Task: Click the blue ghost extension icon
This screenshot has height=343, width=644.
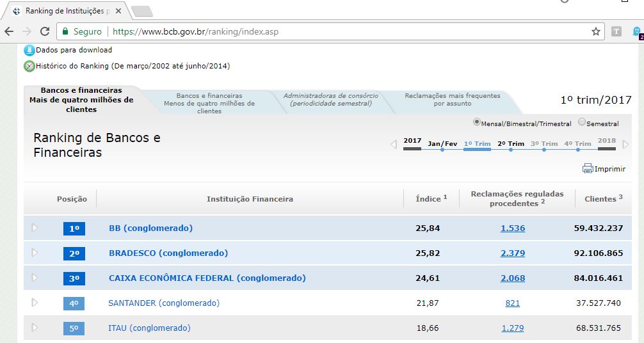Action: coord(638,32)
